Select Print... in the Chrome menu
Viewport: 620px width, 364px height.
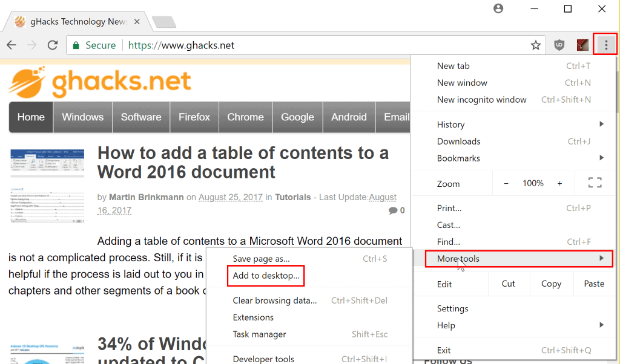tap(513, 208)
